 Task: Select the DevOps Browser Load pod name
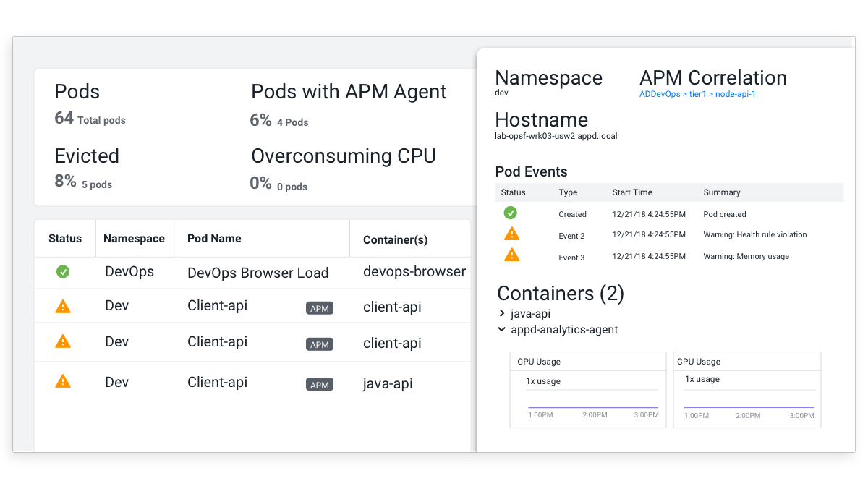[x=258, y=273]
